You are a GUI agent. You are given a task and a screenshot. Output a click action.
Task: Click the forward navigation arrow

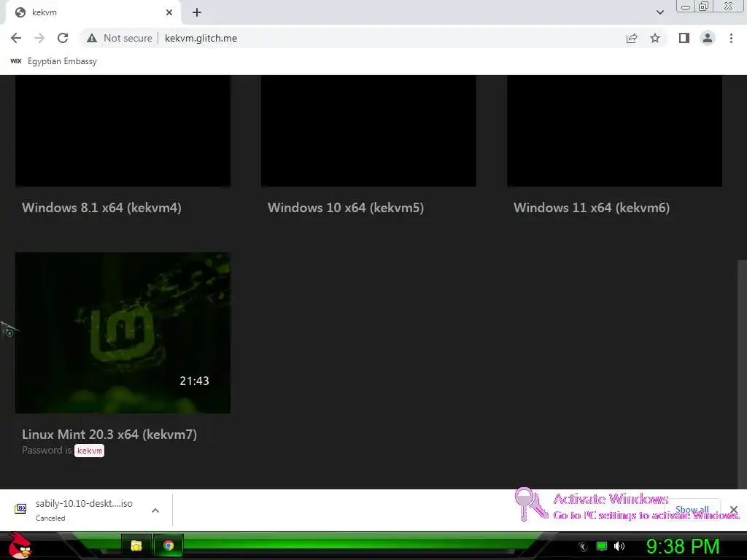tap(39, 38)
